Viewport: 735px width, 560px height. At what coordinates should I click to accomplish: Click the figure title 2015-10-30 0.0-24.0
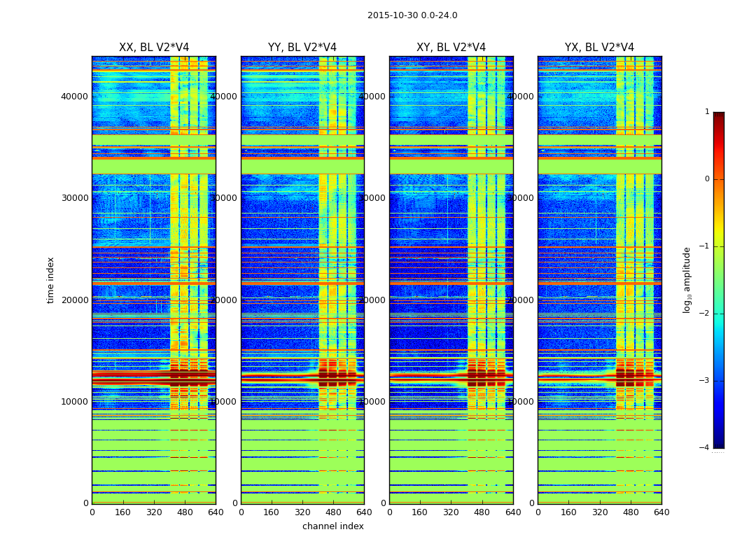(x=412, y=15)
